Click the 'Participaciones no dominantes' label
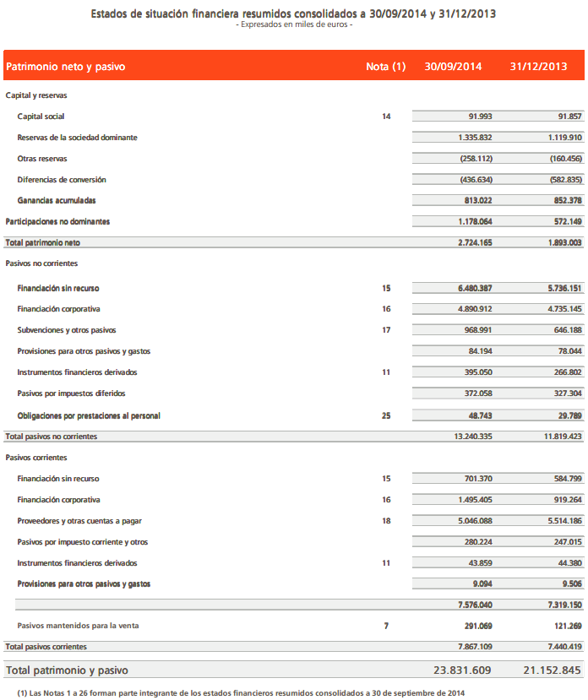588x700 pixels. tap(57, 221)
